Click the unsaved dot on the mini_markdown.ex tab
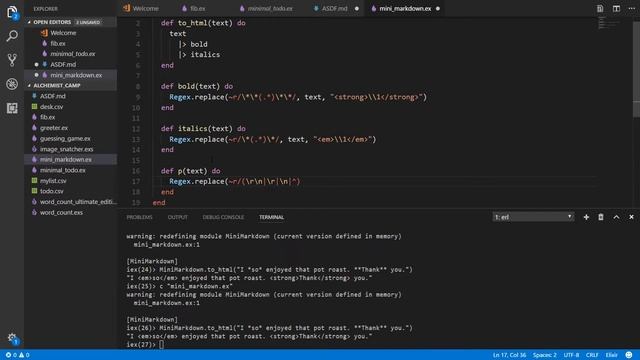 (438, 9)
